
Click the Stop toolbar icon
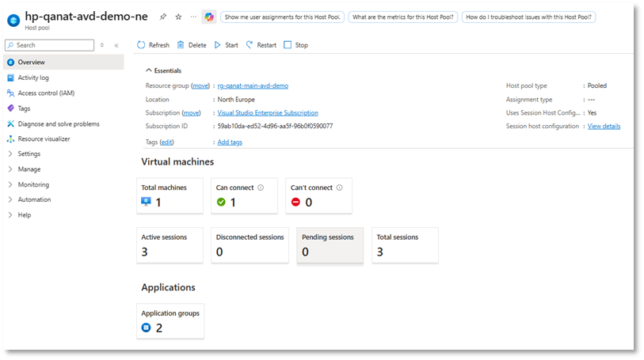pos(288,45)
